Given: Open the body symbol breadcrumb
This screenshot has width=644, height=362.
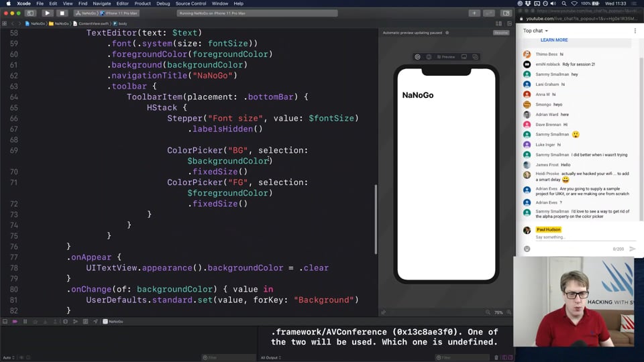Looking at the screenshot, I should tap(120, 24).
